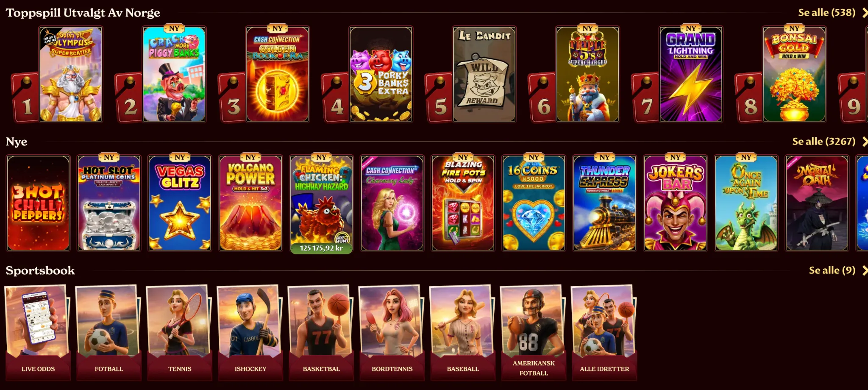
Task: Launch the Grand Lightning Hold and Win game
Action: pyautogui.click(x=691, y=75)
